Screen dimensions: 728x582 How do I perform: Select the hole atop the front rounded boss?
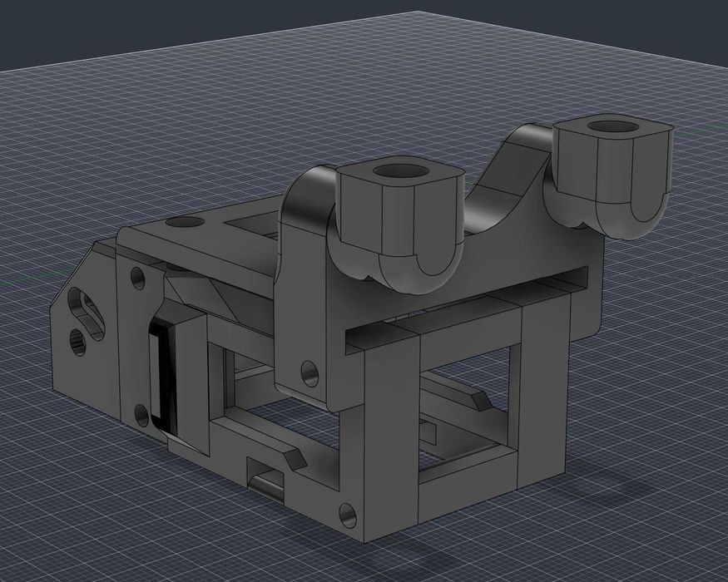click(402, 171)
